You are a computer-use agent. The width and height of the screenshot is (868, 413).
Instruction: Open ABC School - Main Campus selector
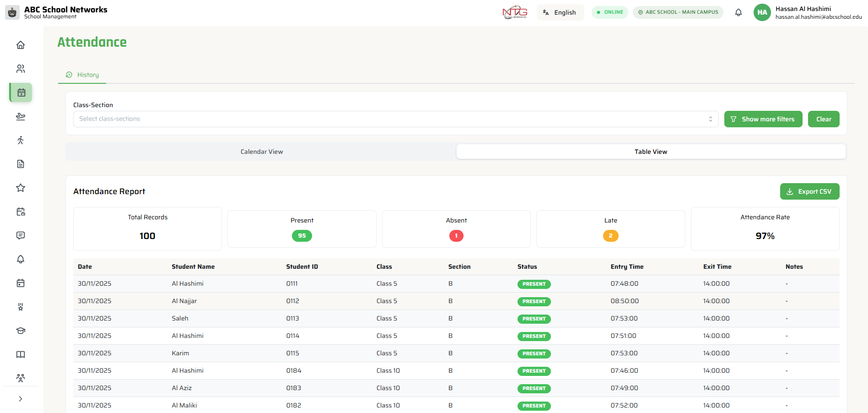[678, 12]
